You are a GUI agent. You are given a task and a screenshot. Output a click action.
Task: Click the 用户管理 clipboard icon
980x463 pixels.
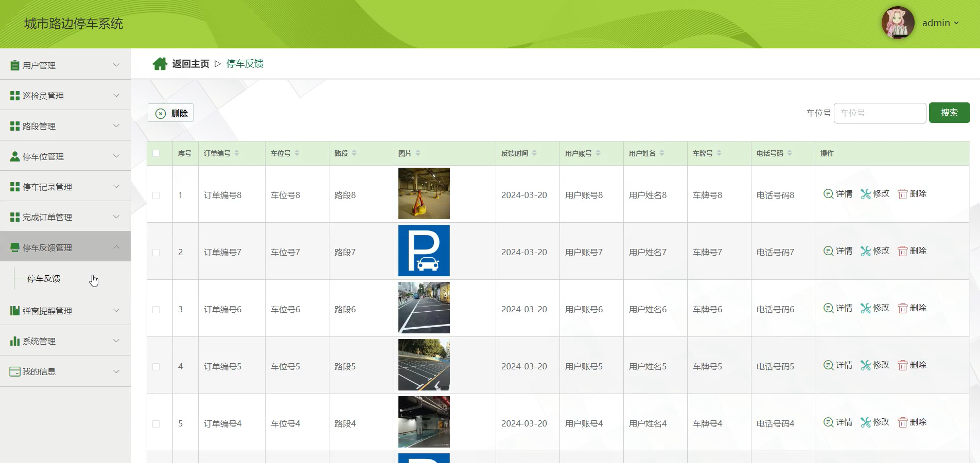[x=15, y=65]
